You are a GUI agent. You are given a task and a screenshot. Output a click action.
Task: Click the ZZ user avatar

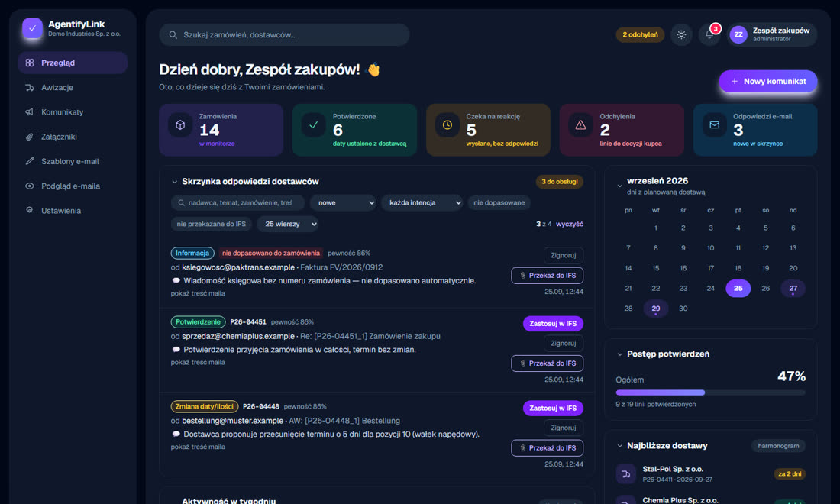(x=738, y=35)
